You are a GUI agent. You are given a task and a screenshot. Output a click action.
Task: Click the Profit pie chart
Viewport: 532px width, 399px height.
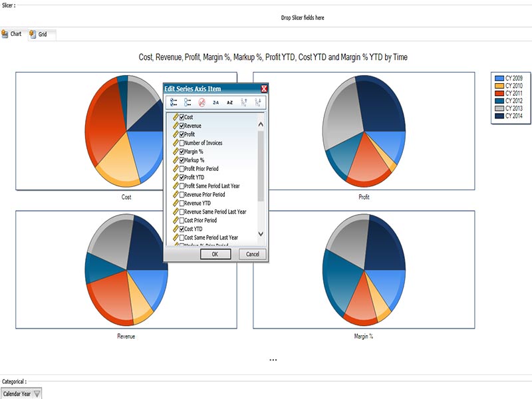tap(364, 131)
